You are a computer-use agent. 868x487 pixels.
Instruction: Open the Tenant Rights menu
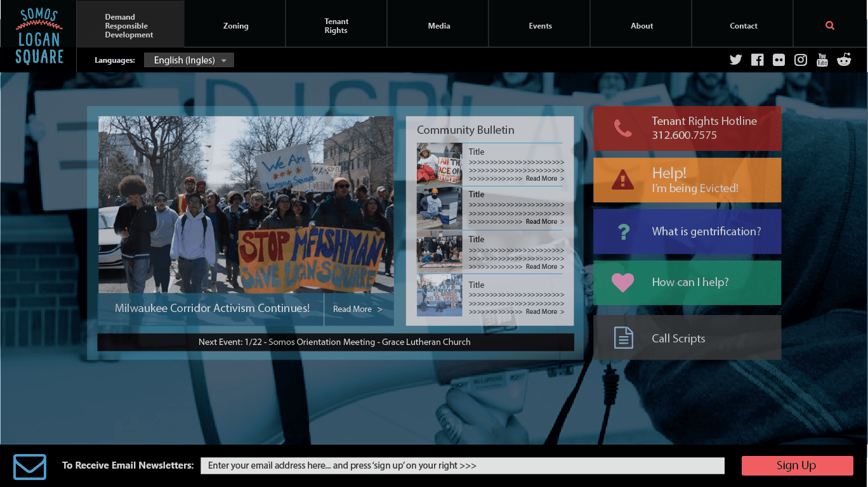click(x=336, y=26)
